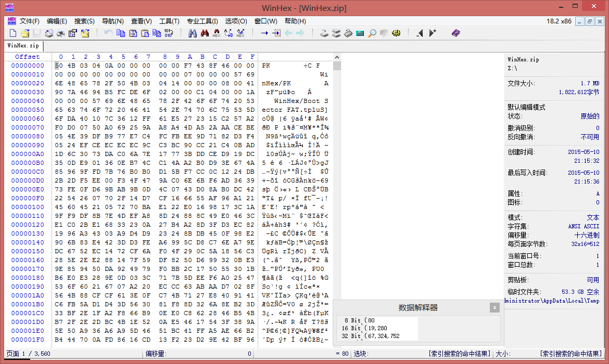The image size is (609, 364).
Task: Click the 32x16=512 bytes-per-page value
Action: point(585,244)
